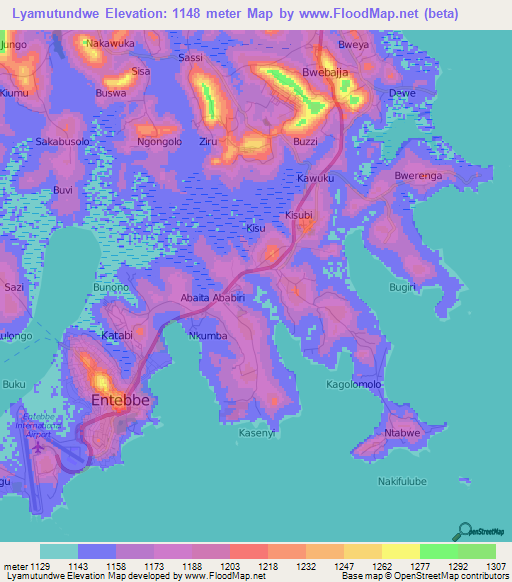Click the Bweya place label

[353, 45]
